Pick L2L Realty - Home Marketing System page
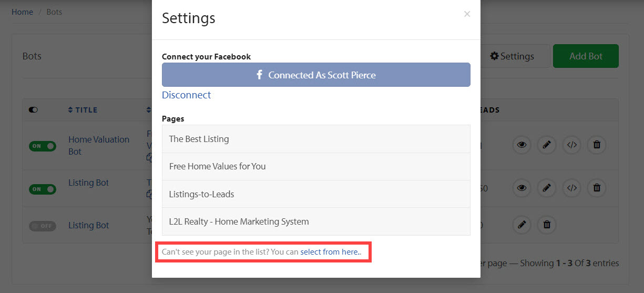 coord(316,221)
